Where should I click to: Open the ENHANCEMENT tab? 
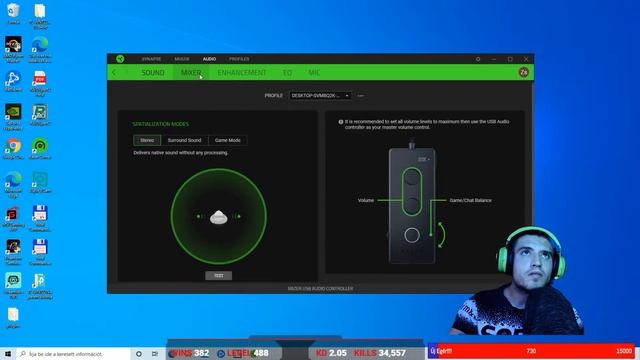click(x=242, y=73)
